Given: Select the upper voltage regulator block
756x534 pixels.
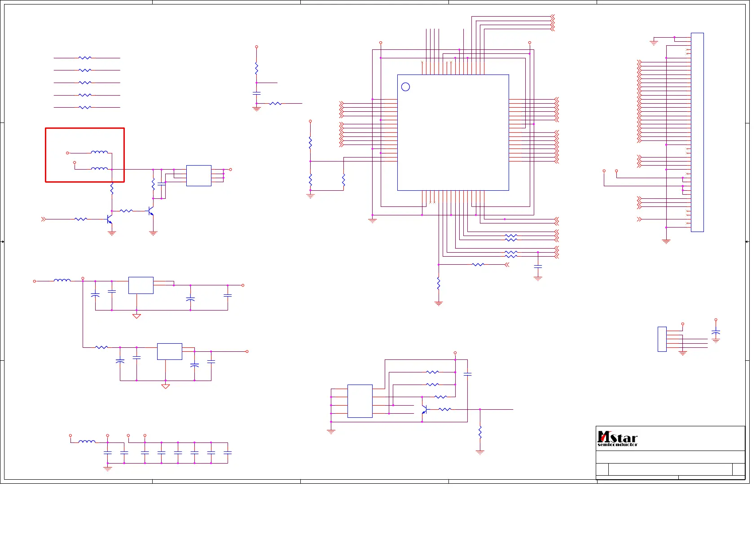Looking at the screenshot, I should [x=141, y=285].
